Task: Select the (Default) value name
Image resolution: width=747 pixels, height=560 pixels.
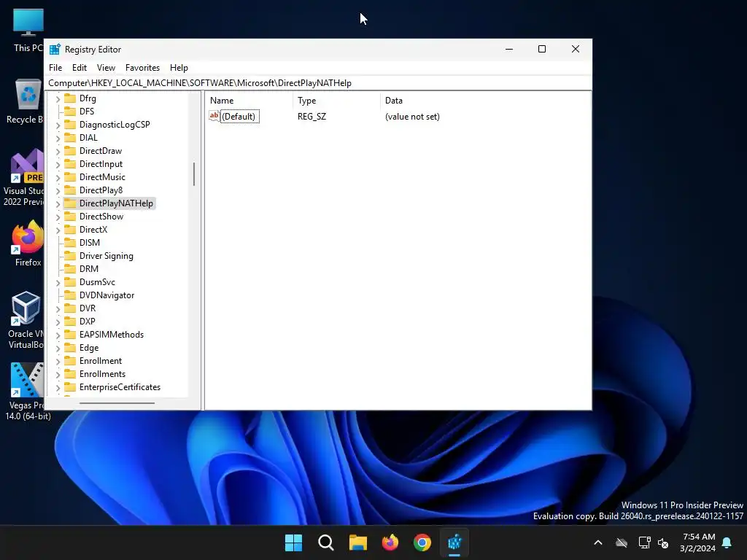Action: (239, 117)
